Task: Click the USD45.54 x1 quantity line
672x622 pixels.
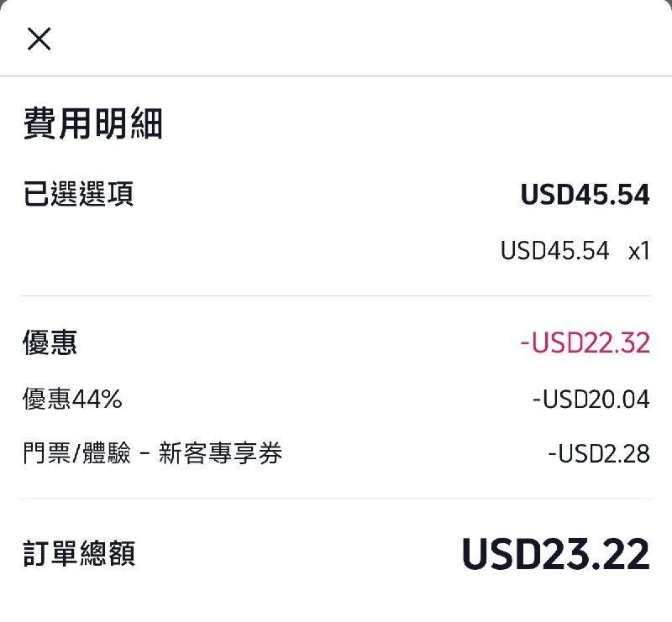Action: pyautogui.click(x=576, y=250)
